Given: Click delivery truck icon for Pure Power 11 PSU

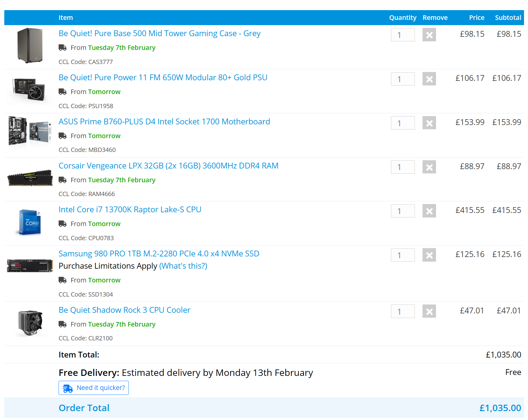Looking at the screenshot, I should pyautogui.click(x=63, y=92).
